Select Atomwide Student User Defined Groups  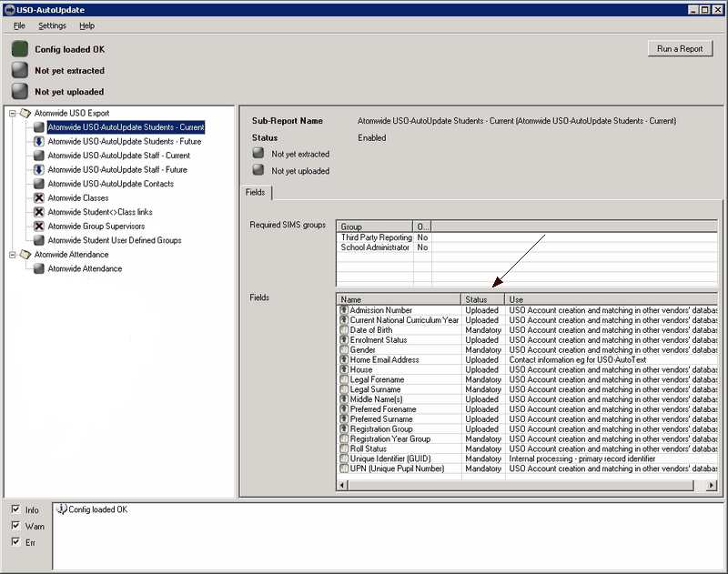pos(115,240)
